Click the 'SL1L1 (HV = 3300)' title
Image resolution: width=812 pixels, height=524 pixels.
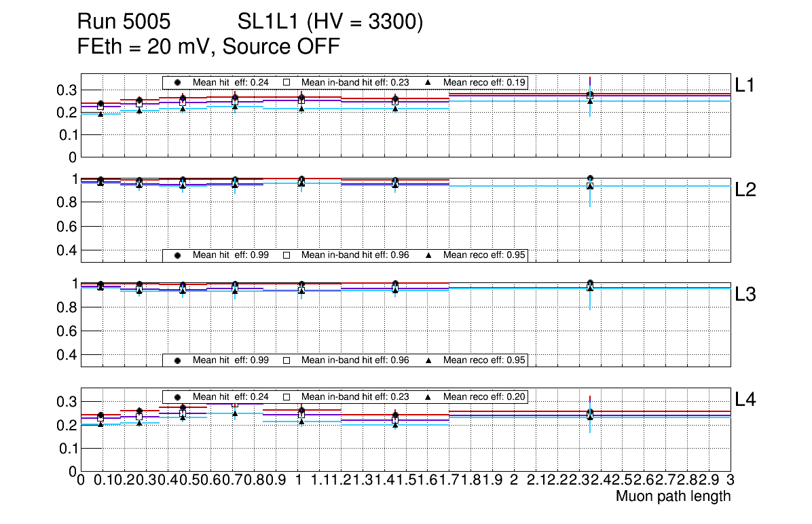tap(331, 23)
